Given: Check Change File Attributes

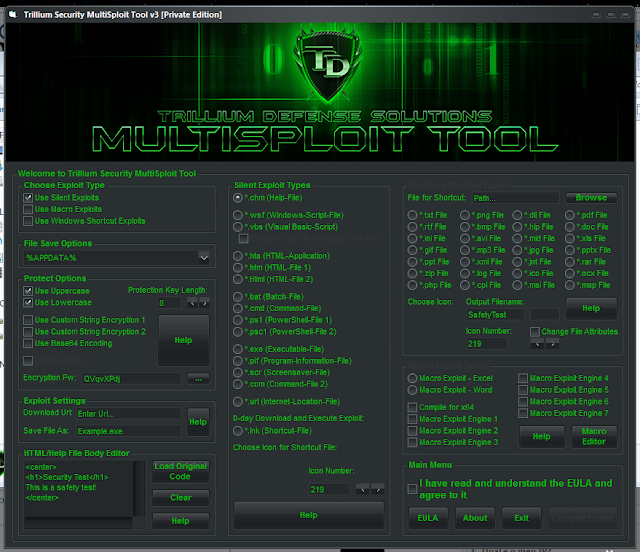Looking at the screenshot, I should tap(535, 332).
